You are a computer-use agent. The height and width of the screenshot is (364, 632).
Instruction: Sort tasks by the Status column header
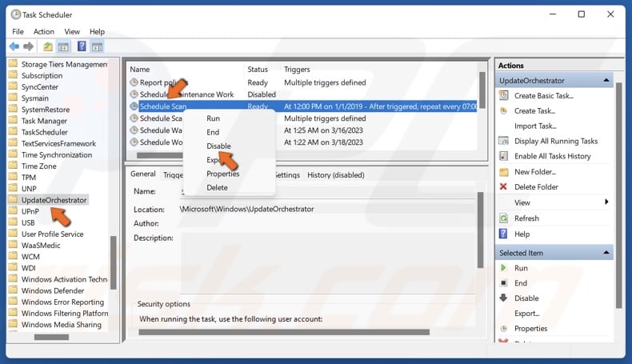[x=258, y=70]
